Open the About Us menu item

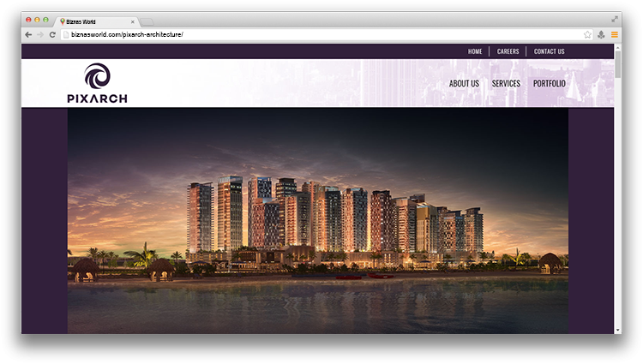464,84
